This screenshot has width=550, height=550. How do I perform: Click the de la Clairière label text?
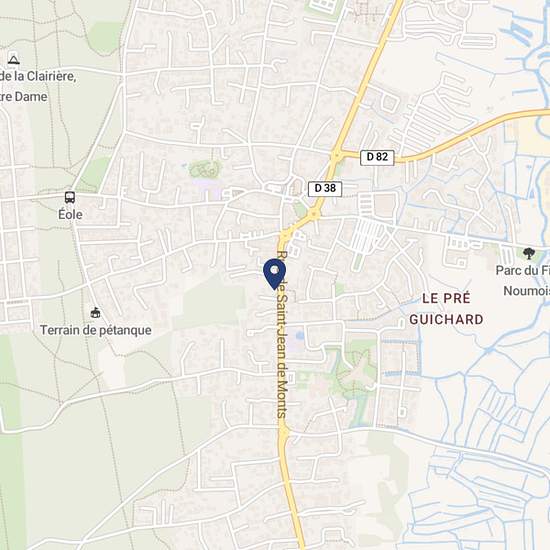pyautogui.click(x=38, y=76)
